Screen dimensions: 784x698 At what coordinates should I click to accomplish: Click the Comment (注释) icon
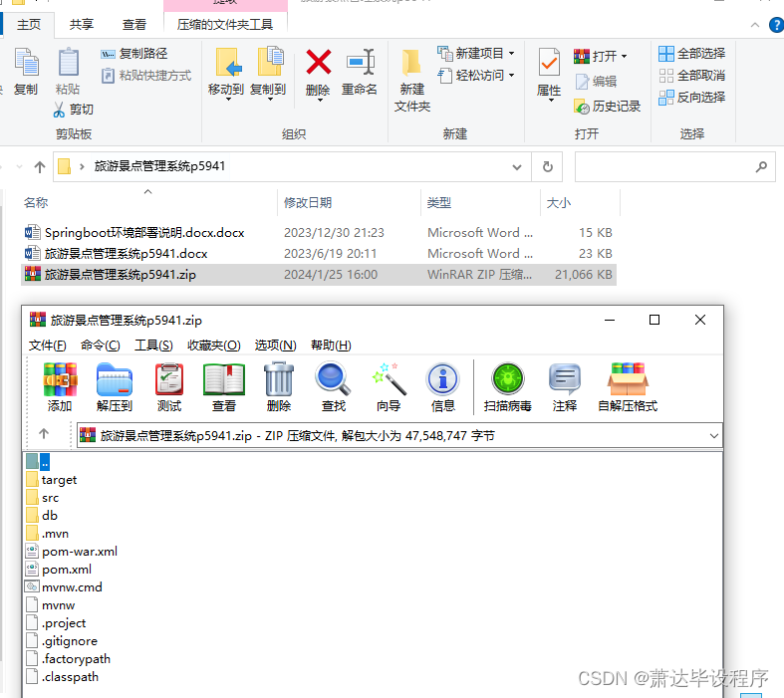[x=565, y=379]
